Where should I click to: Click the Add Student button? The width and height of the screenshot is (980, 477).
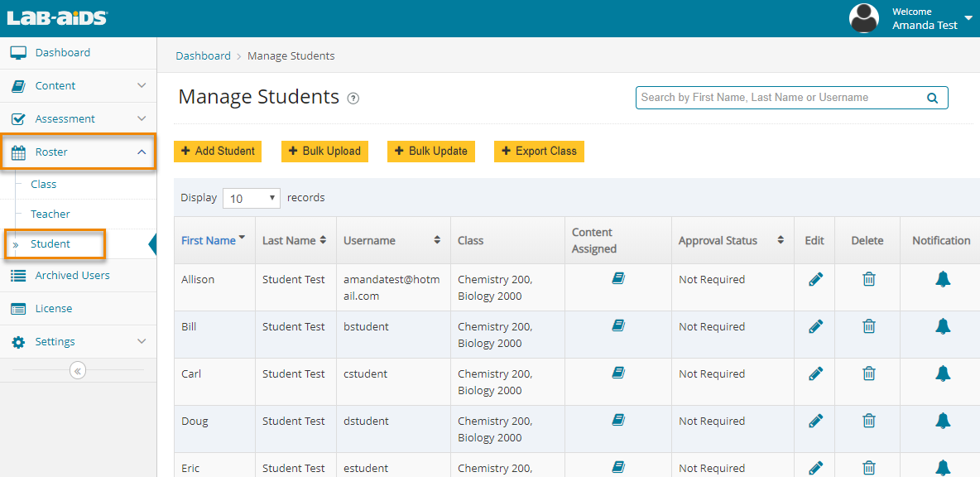[x=218, y=152]
